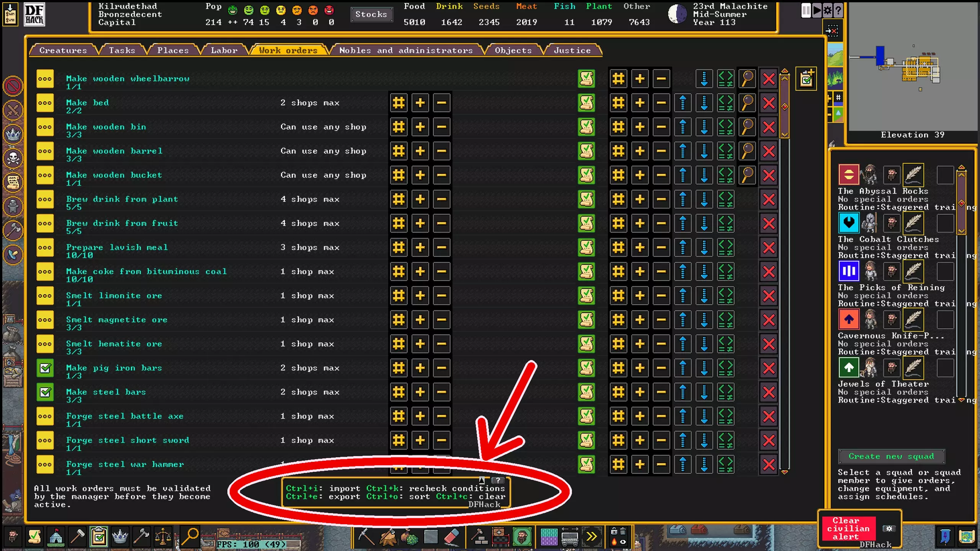980x551 pixels.
Task: Remove the Smelt limonite ore order
Action: (769, 295)
